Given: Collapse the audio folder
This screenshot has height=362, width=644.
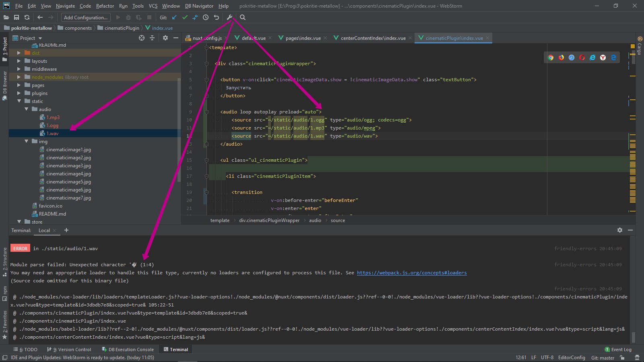Looking at the screenshot, I should pyautogui.click(x=26, y=109).
